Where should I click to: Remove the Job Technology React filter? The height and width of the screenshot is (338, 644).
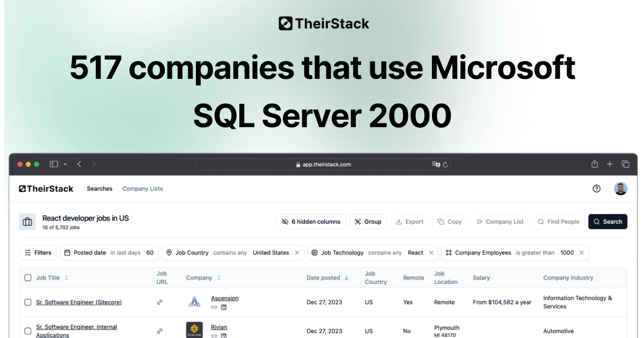(x=431, y=253)
